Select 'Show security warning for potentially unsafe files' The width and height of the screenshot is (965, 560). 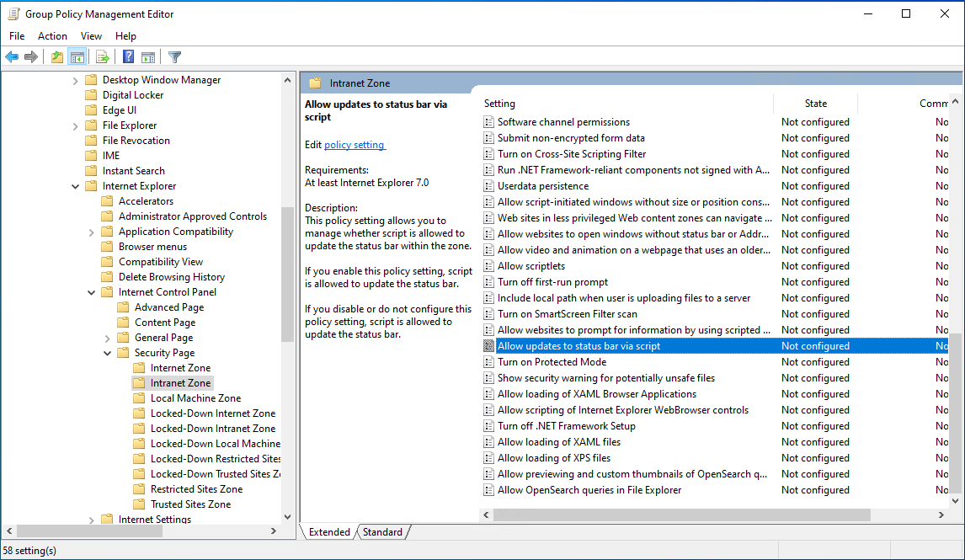point(606,378)
